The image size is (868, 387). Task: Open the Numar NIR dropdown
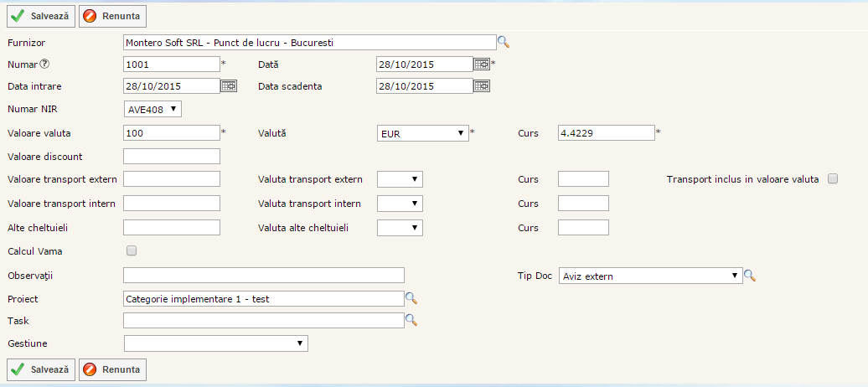coord(152,109)
